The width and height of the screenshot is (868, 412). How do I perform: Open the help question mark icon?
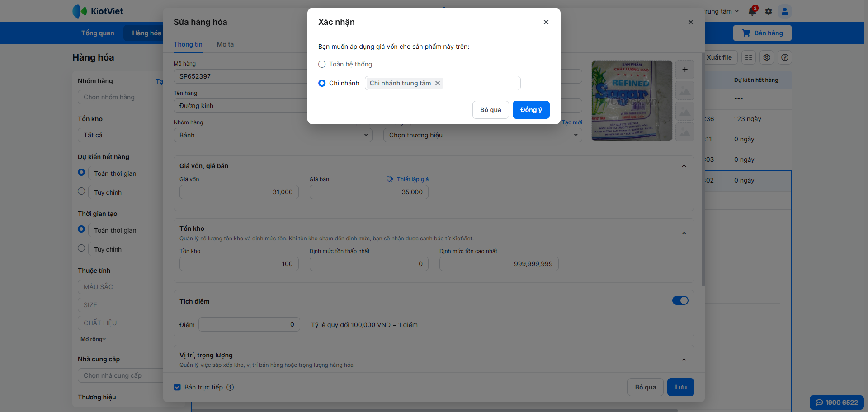coord(785,57)
